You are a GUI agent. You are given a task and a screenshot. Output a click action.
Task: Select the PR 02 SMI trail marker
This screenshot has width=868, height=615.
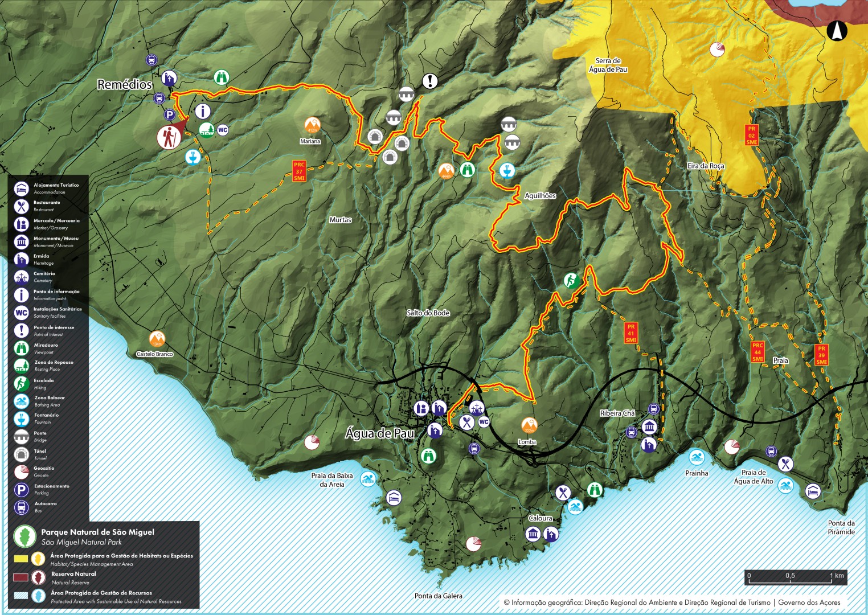[751, 136]
